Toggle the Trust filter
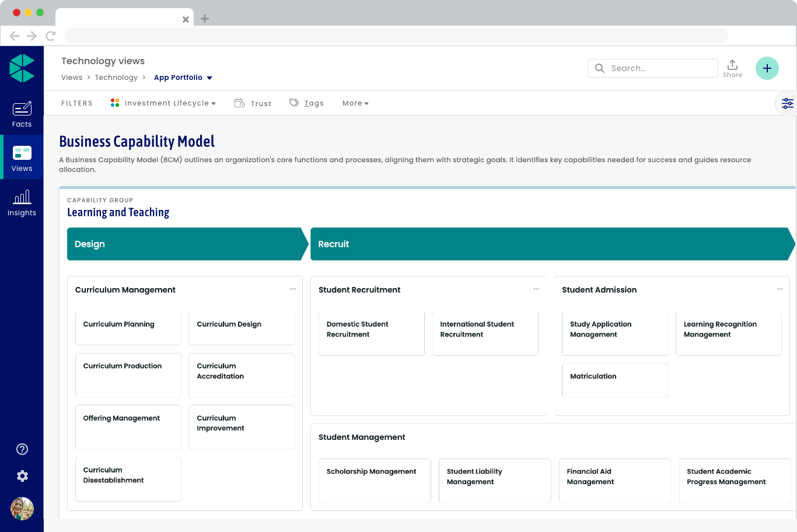This screenshot has height=532, width=797. point(253,103)
